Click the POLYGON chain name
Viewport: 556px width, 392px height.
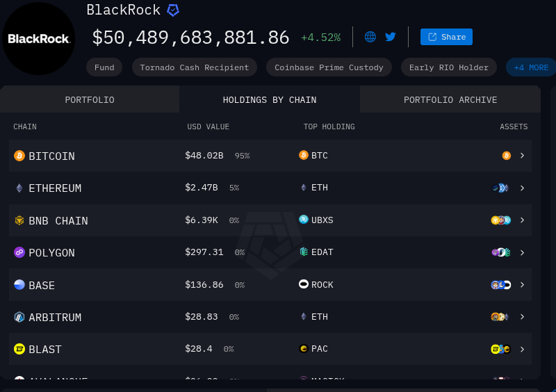pos(51,252)
